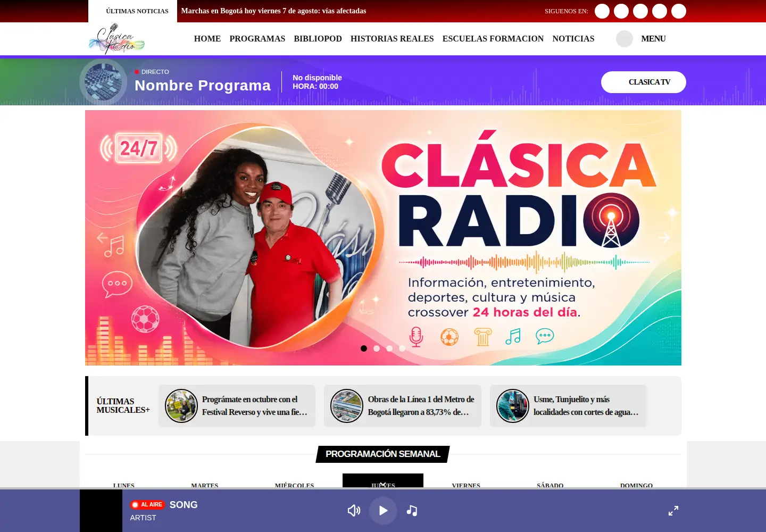The height and width of the screenshot is (532, 766).
Task: Select the second slide indicator dot
Action: [377, 348]
